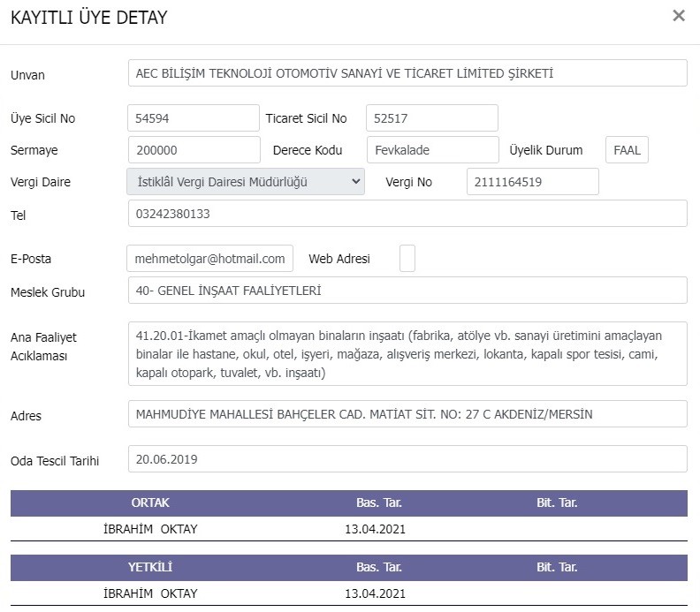Viewport: 700px width, 612px height.
Task: Click Bas. Tar. header in ORTAK table
Action: pos(379,502)
